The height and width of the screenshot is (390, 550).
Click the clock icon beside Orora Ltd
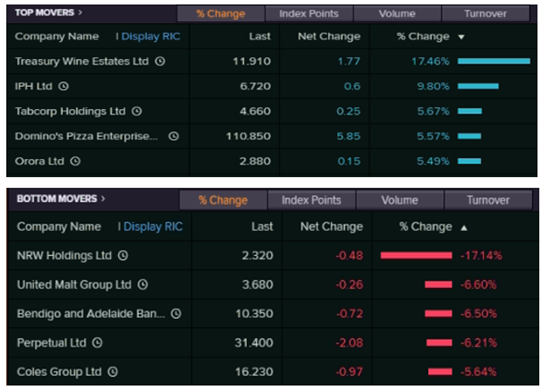pos(75,161)
